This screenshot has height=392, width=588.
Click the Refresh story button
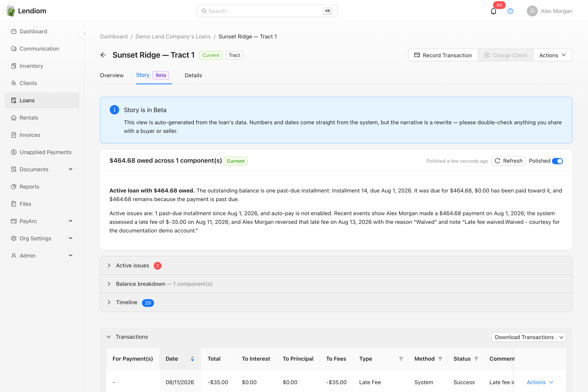508,161
